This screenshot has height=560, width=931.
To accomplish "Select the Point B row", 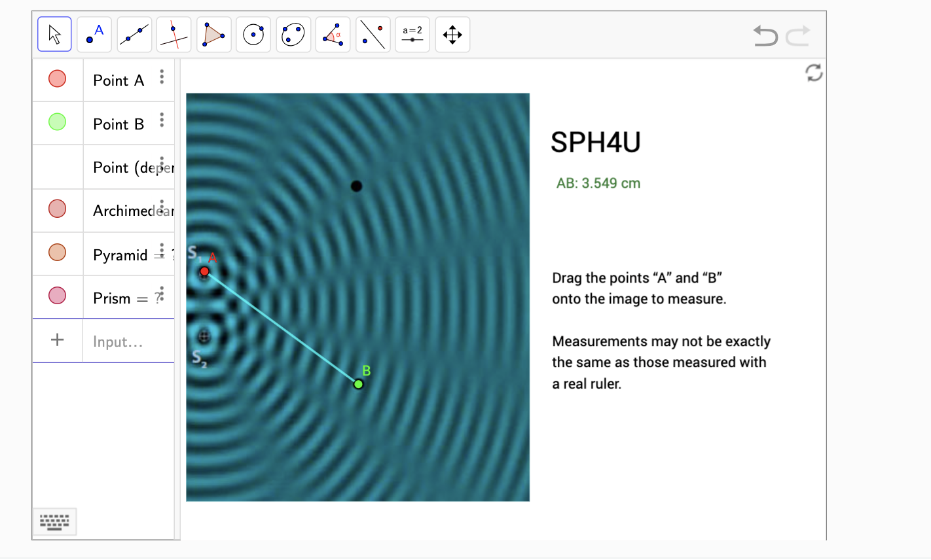I will 103,123.
